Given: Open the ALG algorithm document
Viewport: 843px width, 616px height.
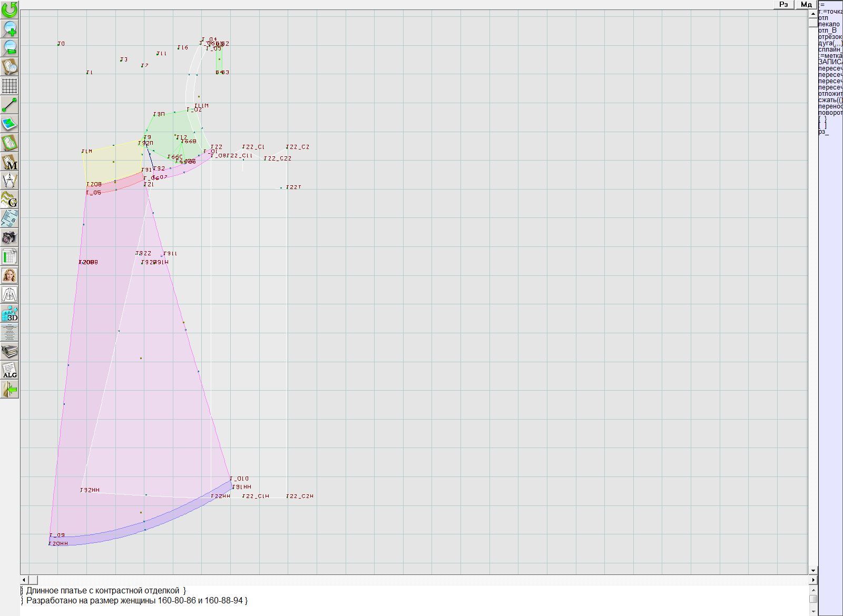Looking at the screenshot, I should [9, 371].
